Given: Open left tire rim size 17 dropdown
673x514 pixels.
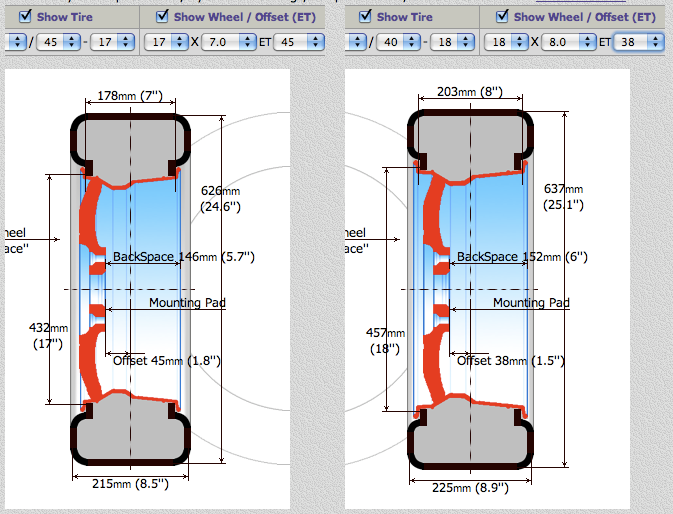Looking at the screenshot, I should 112,42.
